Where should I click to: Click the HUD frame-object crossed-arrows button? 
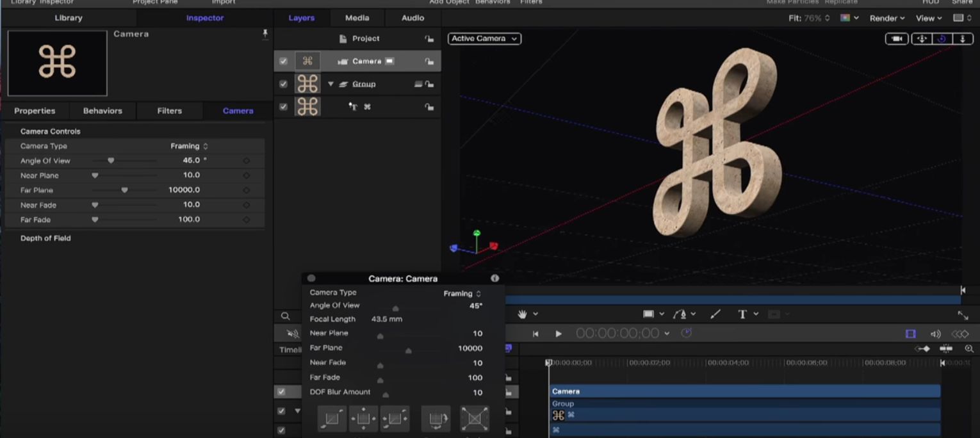pyautogui.click(x=475, y=419)
